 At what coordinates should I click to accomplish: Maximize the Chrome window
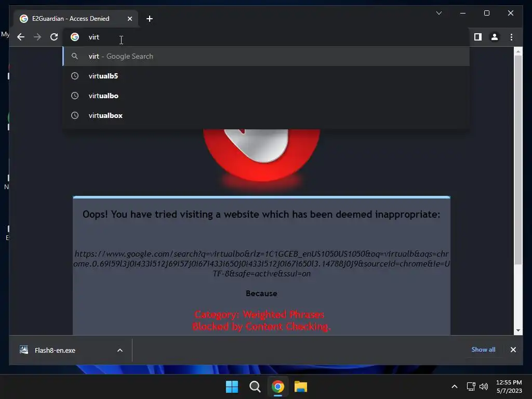tap(487, 13)
